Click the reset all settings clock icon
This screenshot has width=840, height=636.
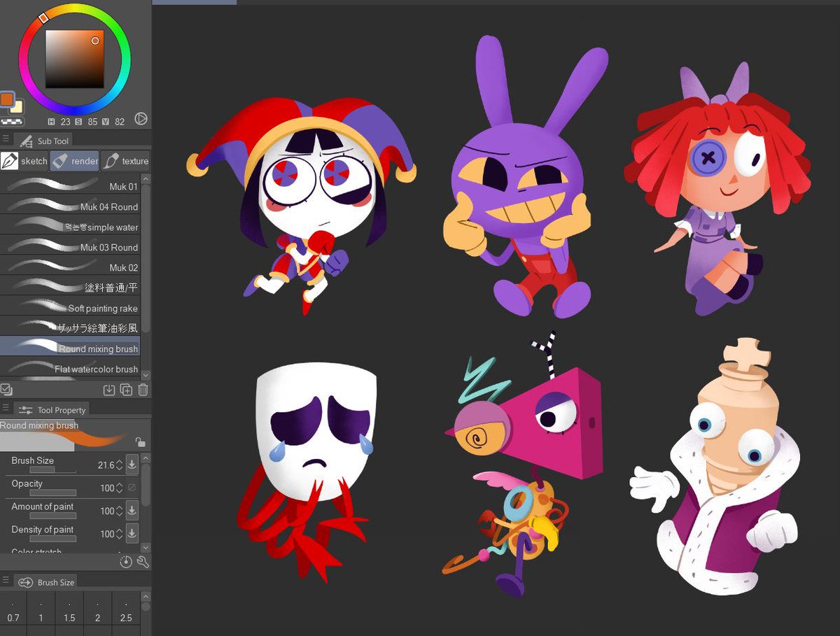(126, 562)
